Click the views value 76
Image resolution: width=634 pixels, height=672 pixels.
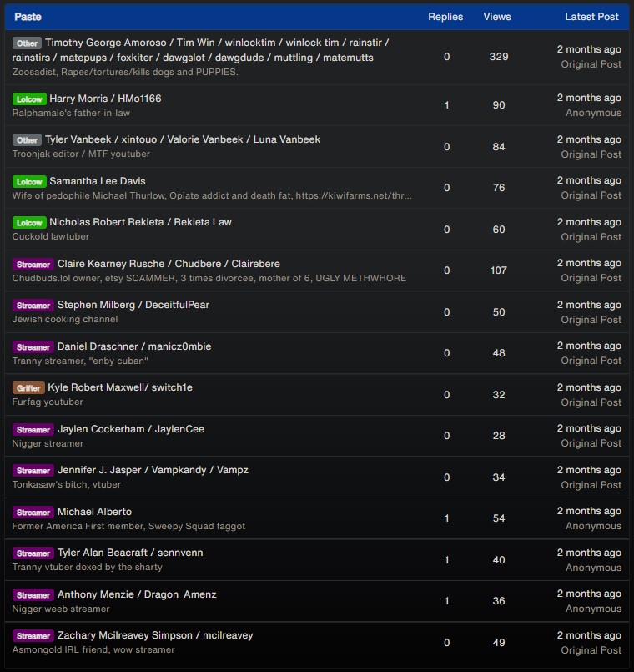coord(499,188)
